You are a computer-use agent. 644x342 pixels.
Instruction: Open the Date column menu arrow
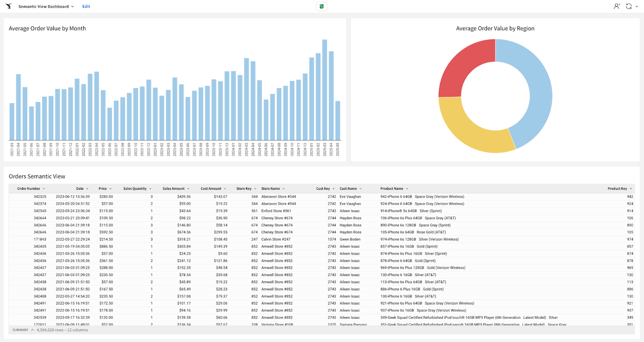pos(87,189)
